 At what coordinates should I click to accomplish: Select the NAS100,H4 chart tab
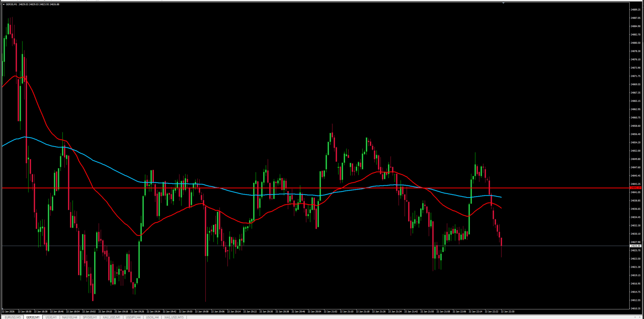click(x=69, y=317)
